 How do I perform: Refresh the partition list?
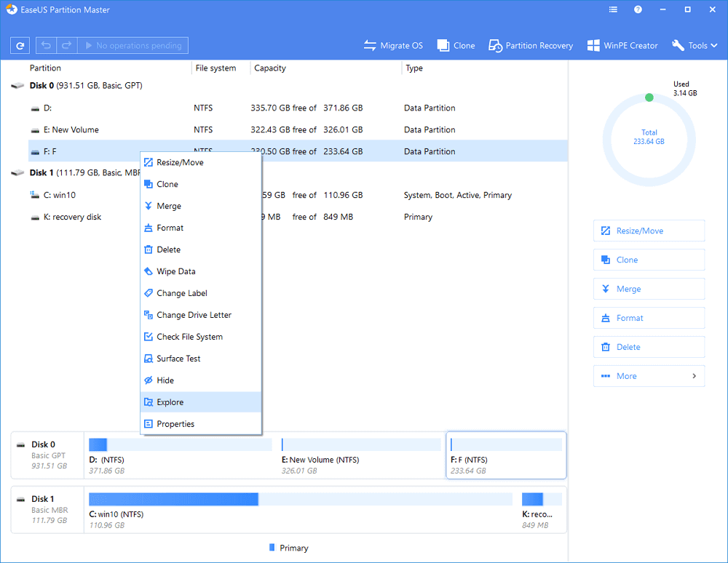(20, 45)
